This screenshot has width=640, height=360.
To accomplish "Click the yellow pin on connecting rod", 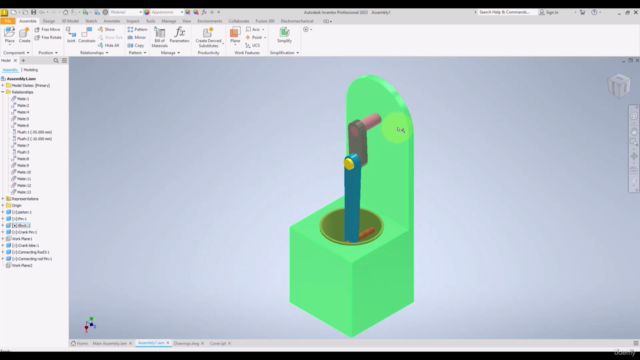I will (349, 164).
